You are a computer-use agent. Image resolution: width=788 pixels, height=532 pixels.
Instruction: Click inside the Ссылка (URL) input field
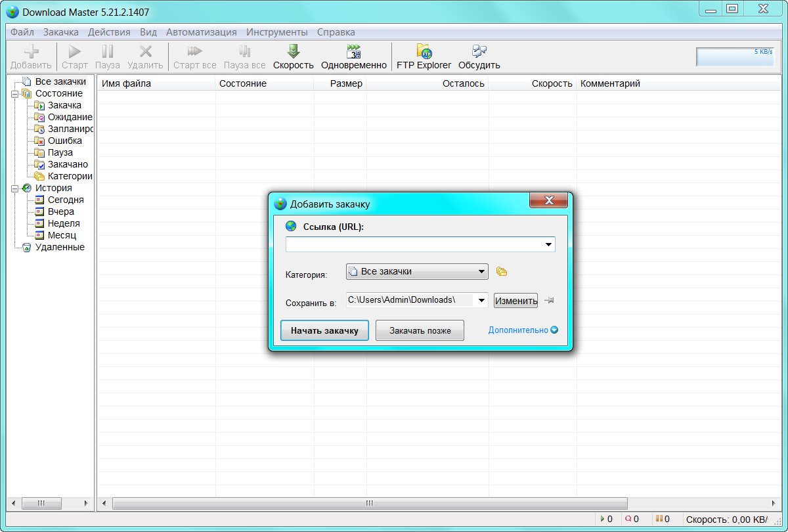414,245
